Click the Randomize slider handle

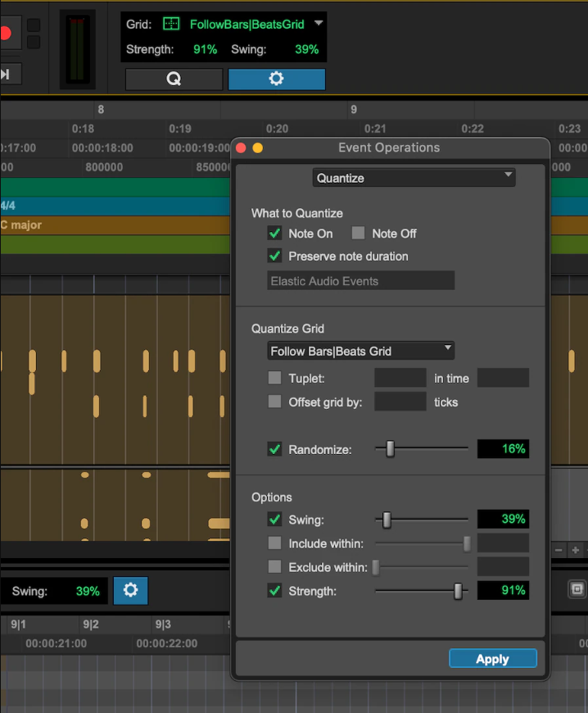coord(391,449)
